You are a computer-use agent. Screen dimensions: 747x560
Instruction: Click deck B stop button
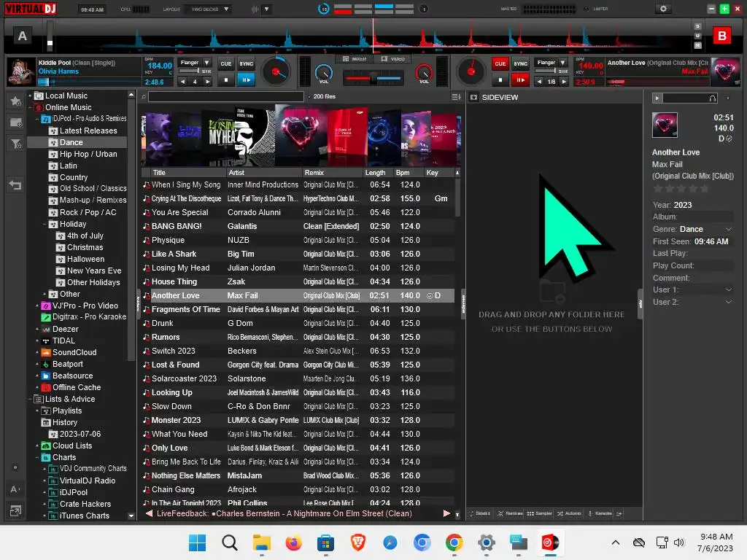coord(500,80)
